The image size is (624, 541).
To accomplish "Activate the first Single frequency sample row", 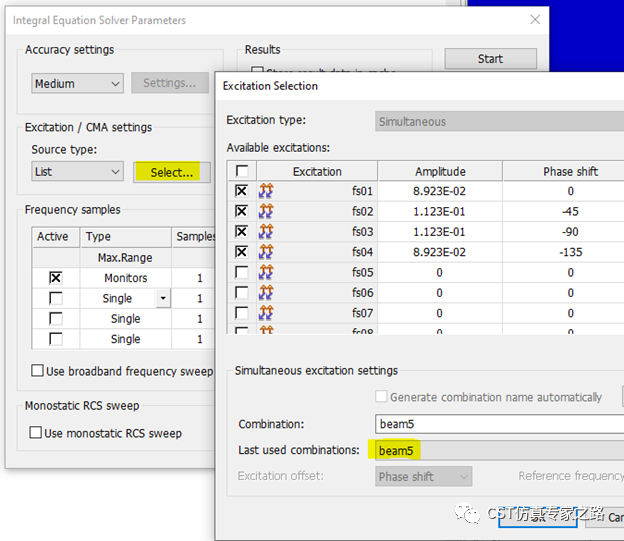I will click(x=56, y=298).
